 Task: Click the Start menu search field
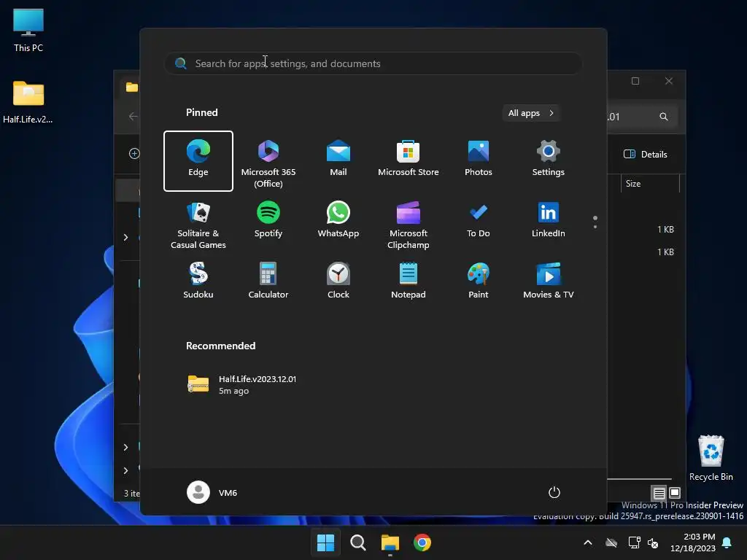point(373,63)
